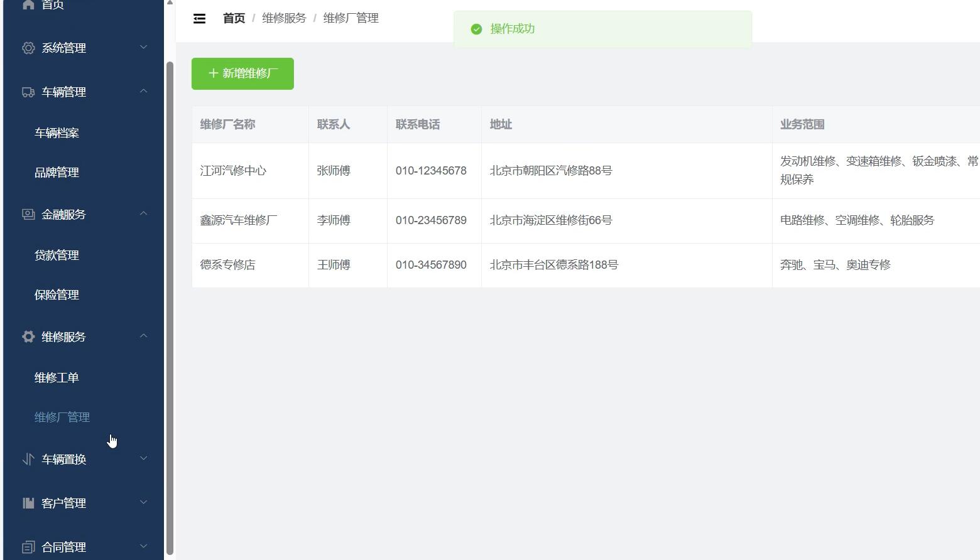Click the sidebar vertical scrollbar
The image size is (980, 560).
tap(170, 308)
